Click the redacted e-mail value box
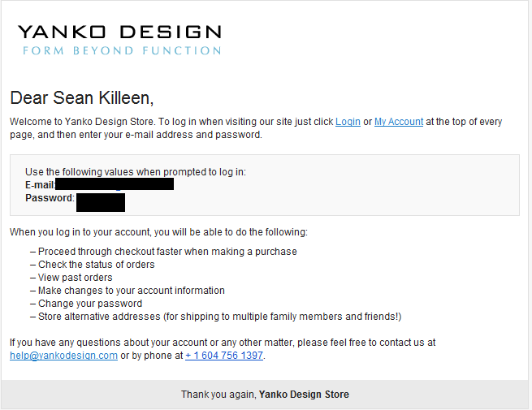532x410 pixels. (115, 184)
